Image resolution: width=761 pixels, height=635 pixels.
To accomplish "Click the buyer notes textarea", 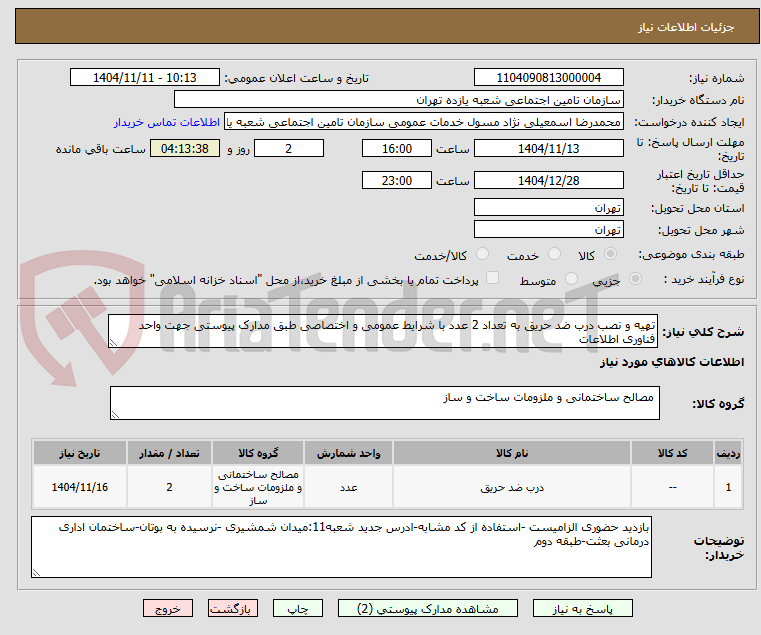I will [x=341, y=547].
